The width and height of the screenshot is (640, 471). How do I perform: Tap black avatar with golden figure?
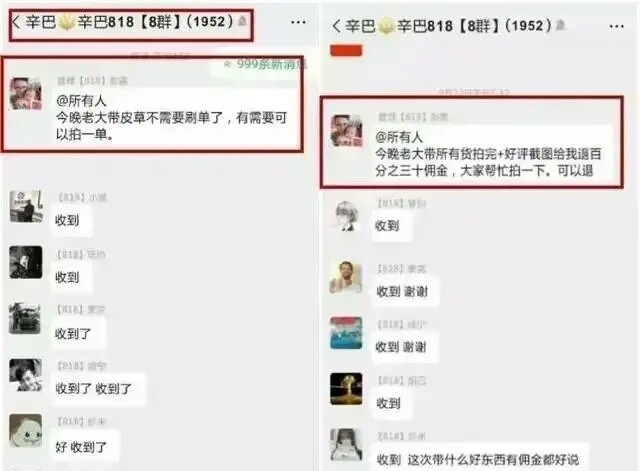(x=346, y=389)
